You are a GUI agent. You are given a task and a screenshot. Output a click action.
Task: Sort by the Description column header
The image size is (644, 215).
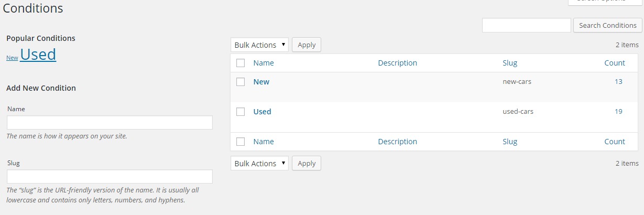(x=397, y=63)
